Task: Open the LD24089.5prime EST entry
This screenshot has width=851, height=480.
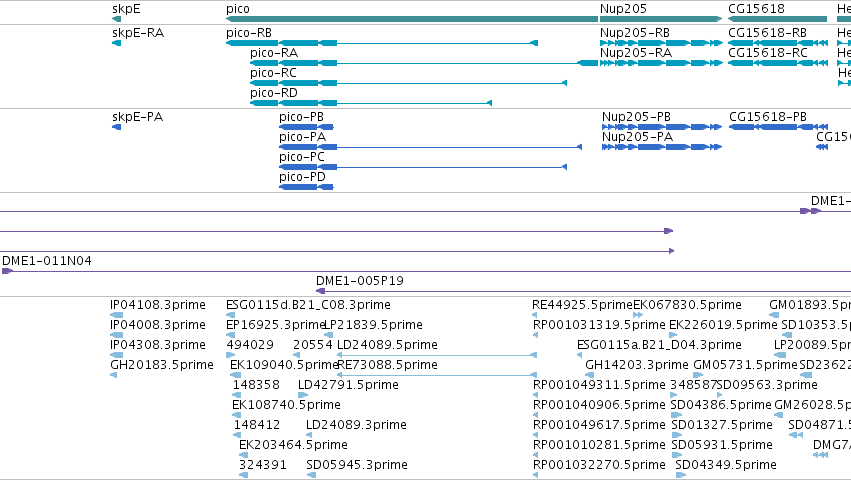Action: [388, 345]
